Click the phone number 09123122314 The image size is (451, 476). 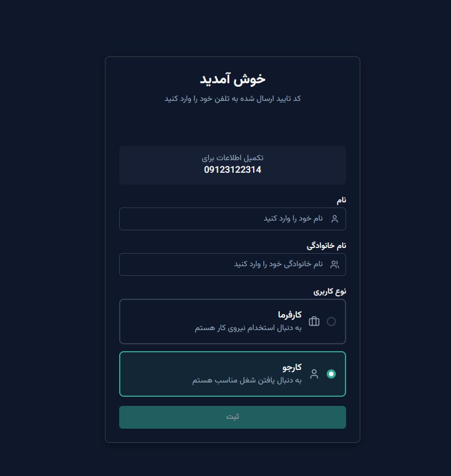233,170
